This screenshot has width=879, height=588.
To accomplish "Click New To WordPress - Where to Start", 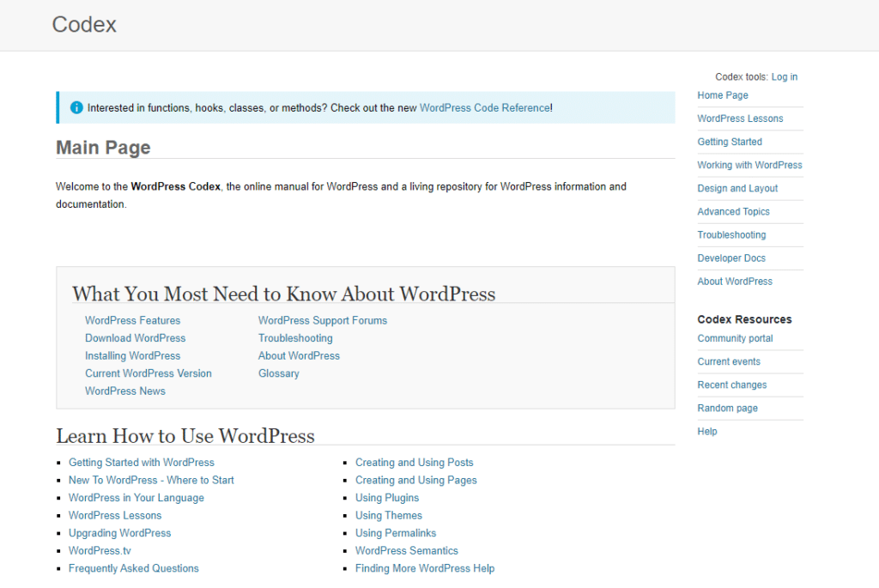I will (x=151, y=481).
